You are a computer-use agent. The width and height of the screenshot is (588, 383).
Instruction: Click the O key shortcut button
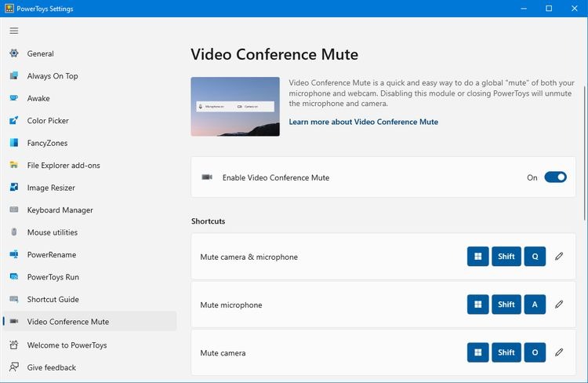[x=535, y=352]
